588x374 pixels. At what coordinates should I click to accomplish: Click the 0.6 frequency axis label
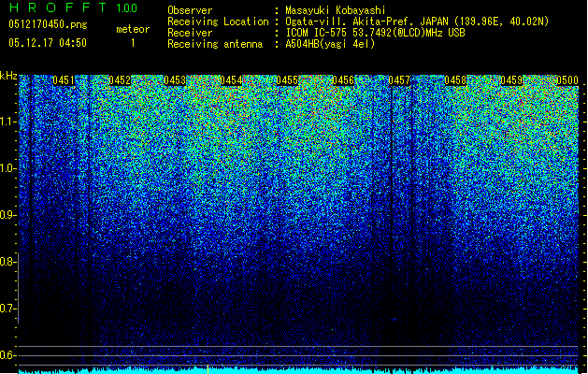pyautogui.click(x=8, y=355)
